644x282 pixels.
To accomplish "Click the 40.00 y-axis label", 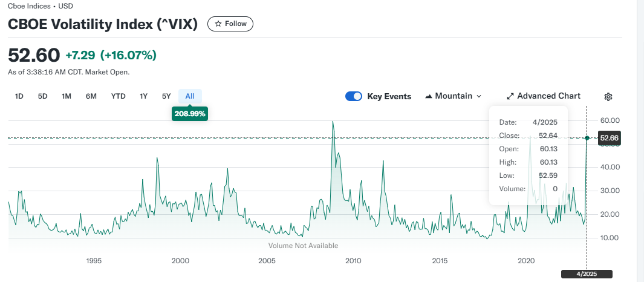I will tap(609, 167).
